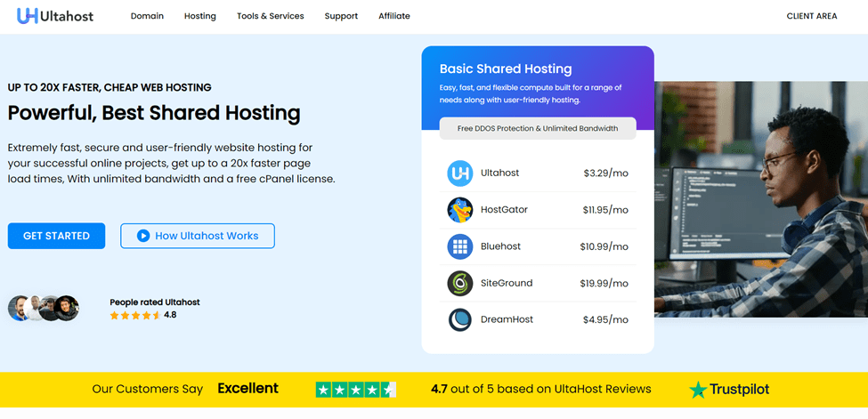This screenshot has width=868, height=419.
Task: Click the SiteGround swirl icon
Action: pos(459,283)
